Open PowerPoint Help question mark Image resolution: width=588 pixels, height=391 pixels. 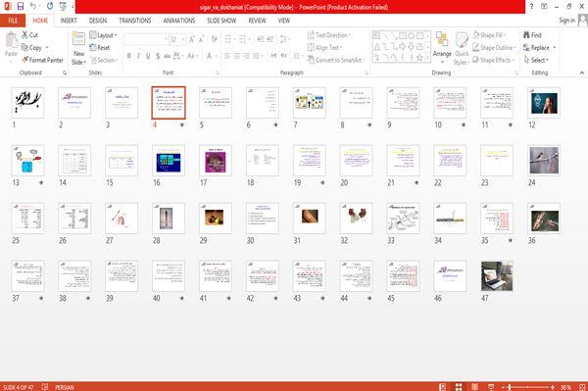531,7
